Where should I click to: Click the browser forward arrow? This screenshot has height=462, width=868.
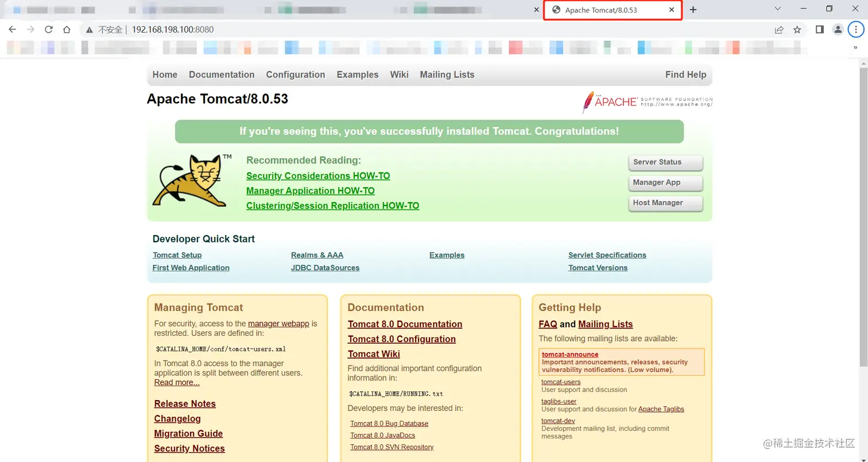coord(30,29)
